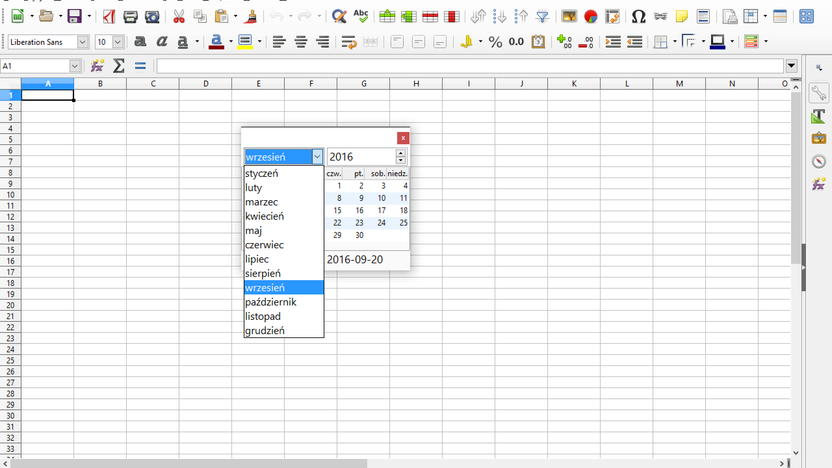Toggle wrap text

pyautogui.click(x=349, y=41)
